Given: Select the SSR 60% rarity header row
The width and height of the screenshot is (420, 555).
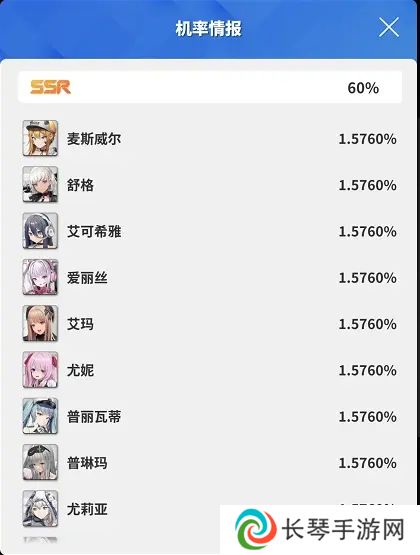Looking at the screenshot, I should click(x=210, y=87).
